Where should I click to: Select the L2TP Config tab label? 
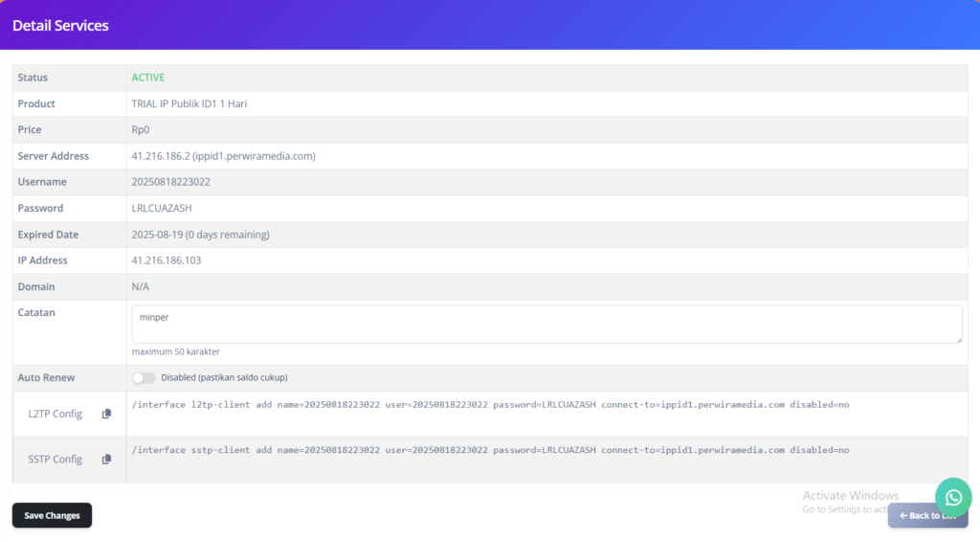point(56,414)
